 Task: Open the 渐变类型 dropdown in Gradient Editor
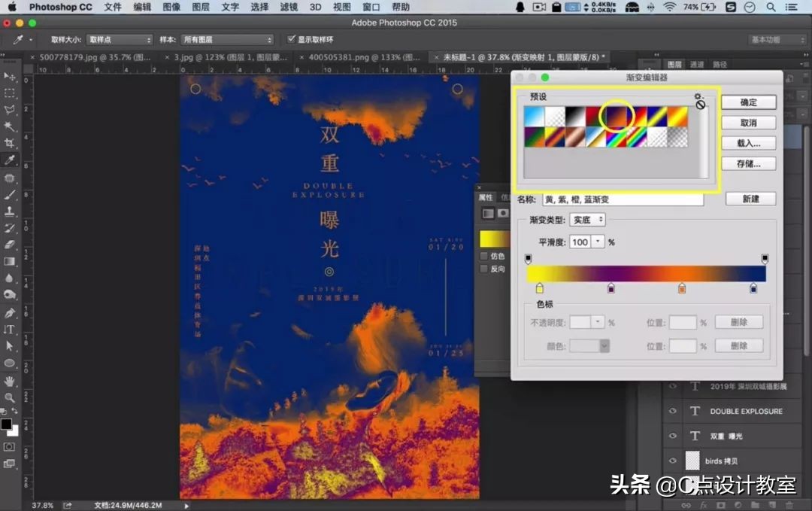pos(587,220)
